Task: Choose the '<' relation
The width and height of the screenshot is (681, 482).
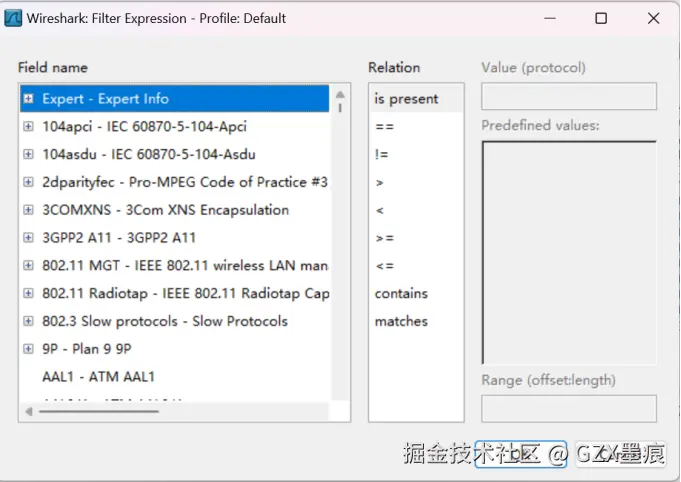Action: (416, 210)
